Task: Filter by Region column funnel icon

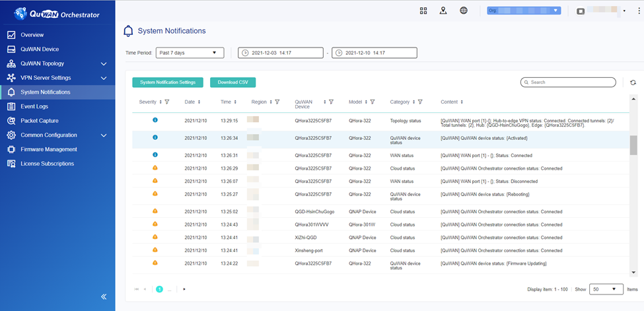Action: point(277,102)
